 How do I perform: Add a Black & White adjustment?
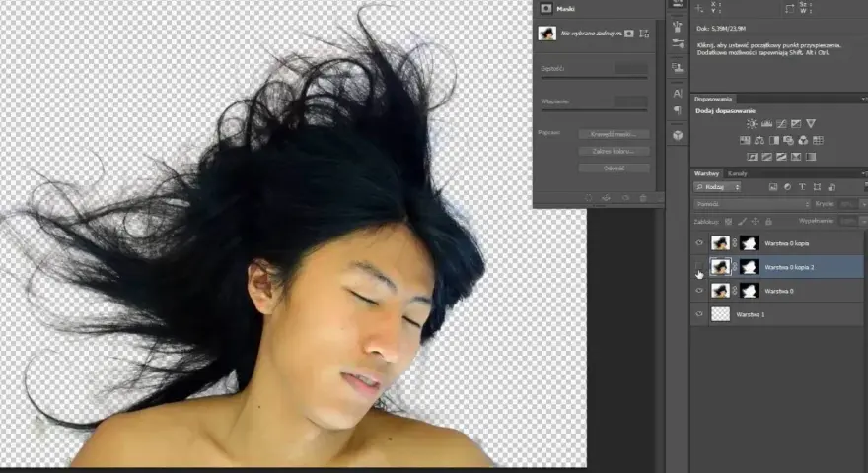click(774, 141)
